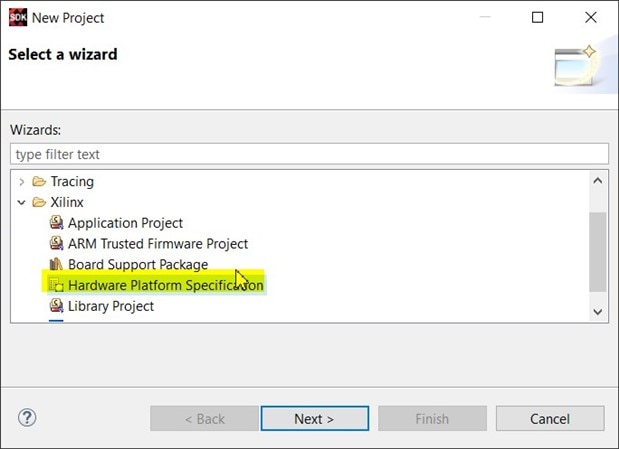This screenshot has width=619, height=449.
Task: Click the Library Project icon
Action: (56, 306)
